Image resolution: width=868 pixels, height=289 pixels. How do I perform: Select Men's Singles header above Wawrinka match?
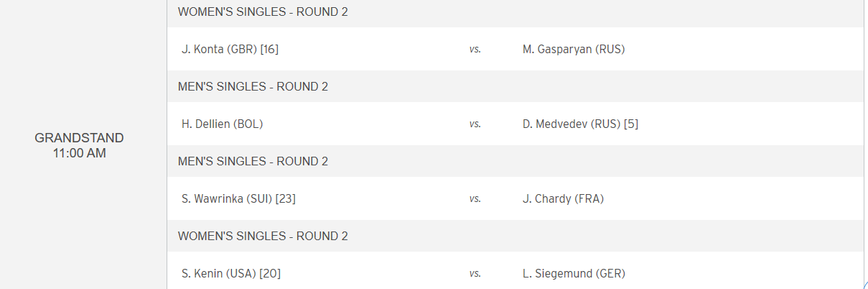pos(253,162)
